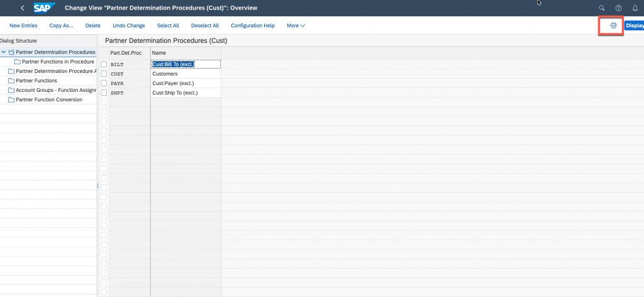Screen dimensions: 644x297
Task: Select the PAYR row checkbox
Action: [x=104, y=84]
